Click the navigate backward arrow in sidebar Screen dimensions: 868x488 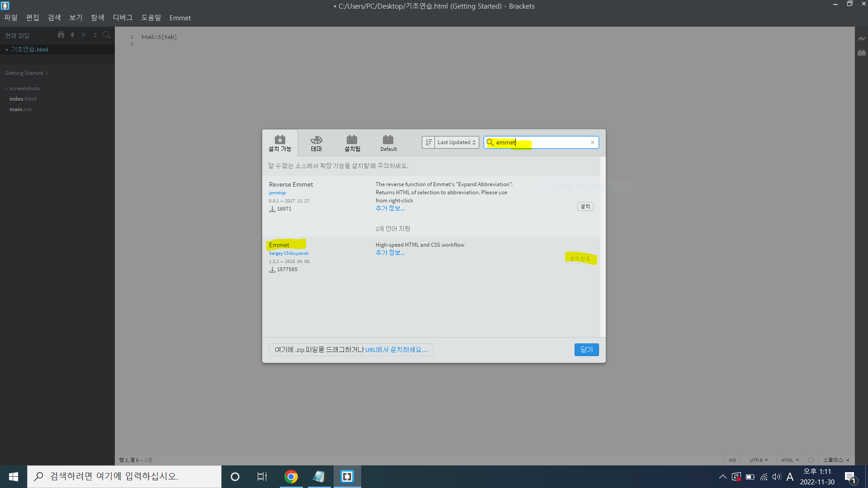coord(72,35)
